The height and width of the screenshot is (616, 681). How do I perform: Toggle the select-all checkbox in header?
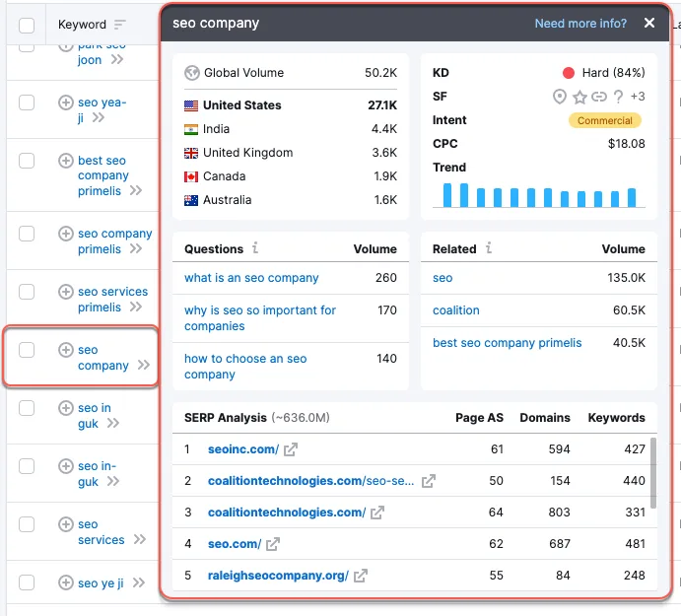tap(28, 25)
